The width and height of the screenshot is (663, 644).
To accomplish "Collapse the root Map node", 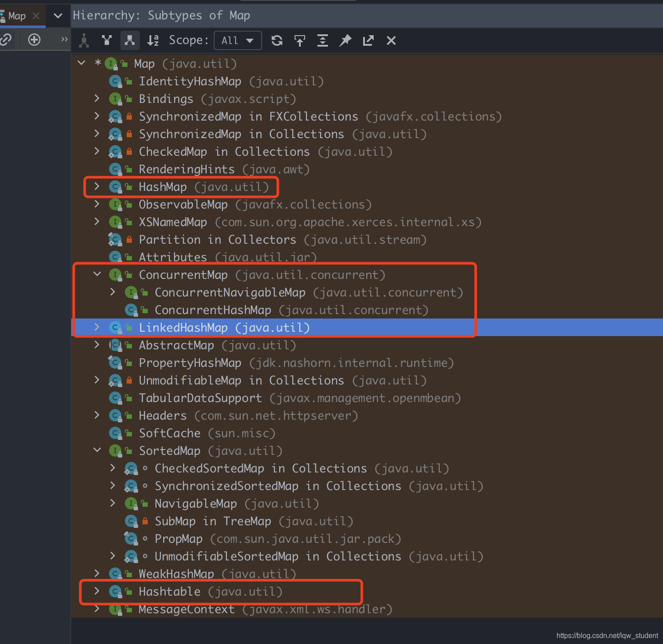I will 81,63.
